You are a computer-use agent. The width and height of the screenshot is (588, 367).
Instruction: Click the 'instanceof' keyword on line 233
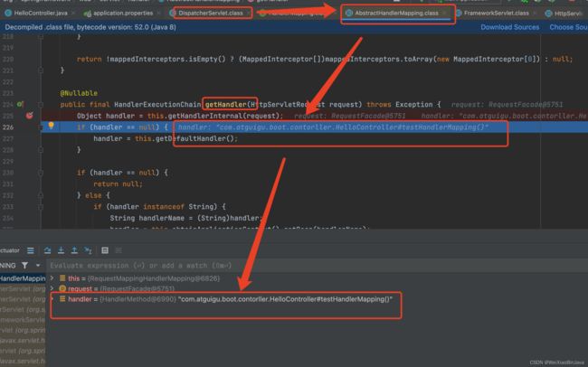(164, 207)
